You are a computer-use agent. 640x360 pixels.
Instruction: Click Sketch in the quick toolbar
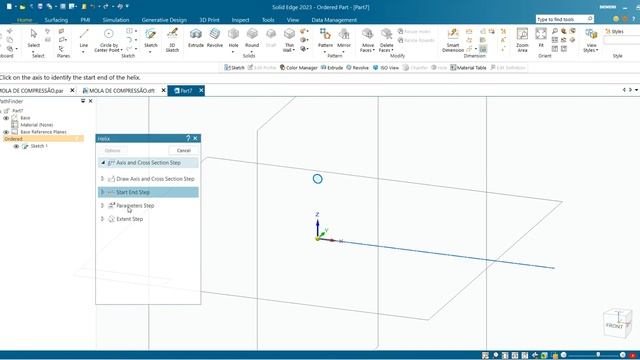[x=234, y=68]
